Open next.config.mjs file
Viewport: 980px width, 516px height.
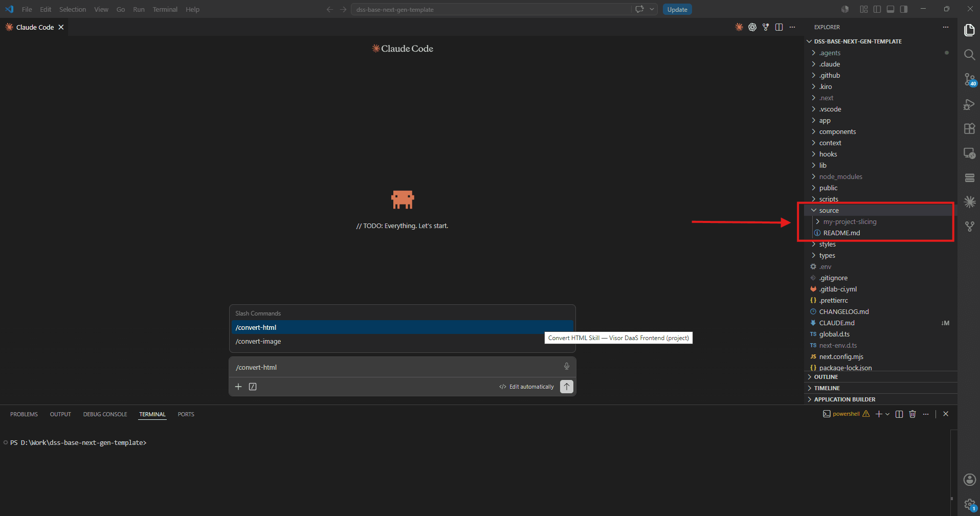pos(880,356)
